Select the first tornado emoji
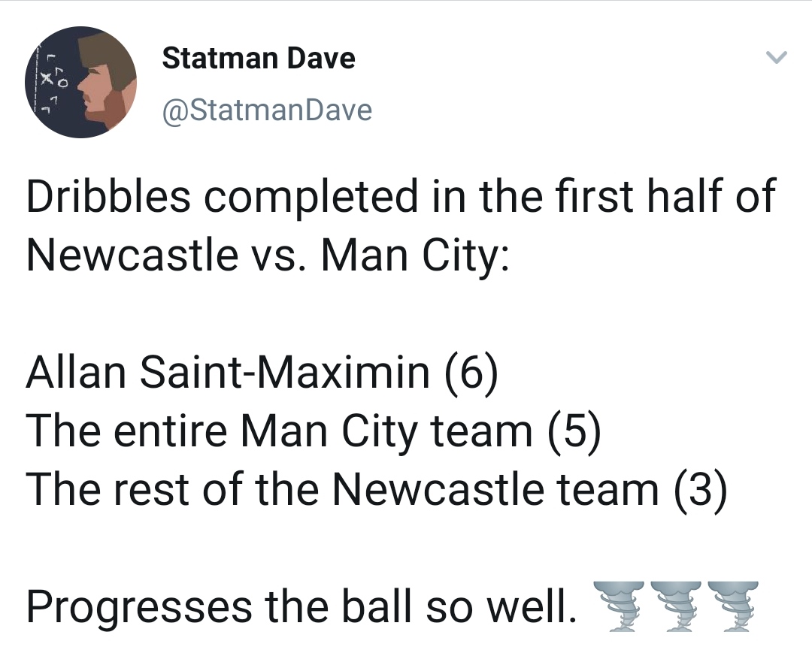812x653 pixels. click(620, 606)
